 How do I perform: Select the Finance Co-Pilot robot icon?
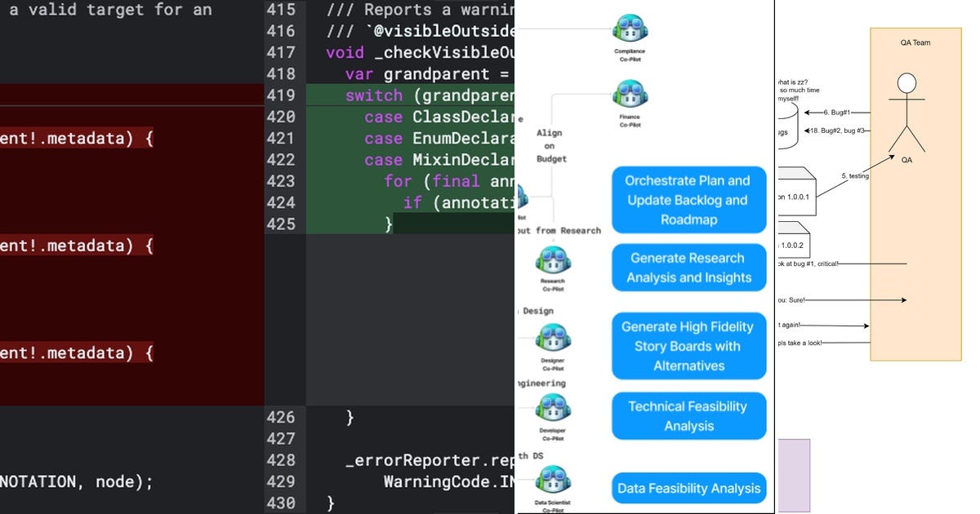(630, 92)
